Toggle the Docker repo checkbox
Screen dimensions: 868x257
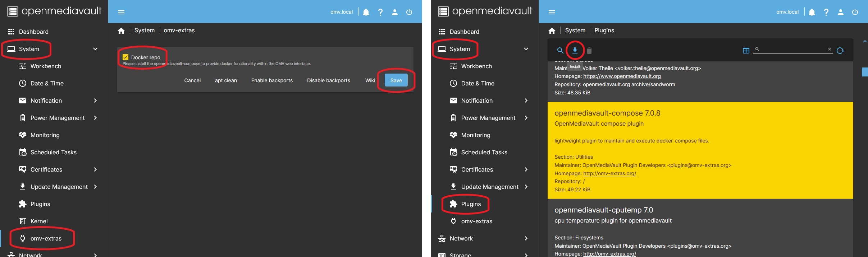click(x=125, y=57)
